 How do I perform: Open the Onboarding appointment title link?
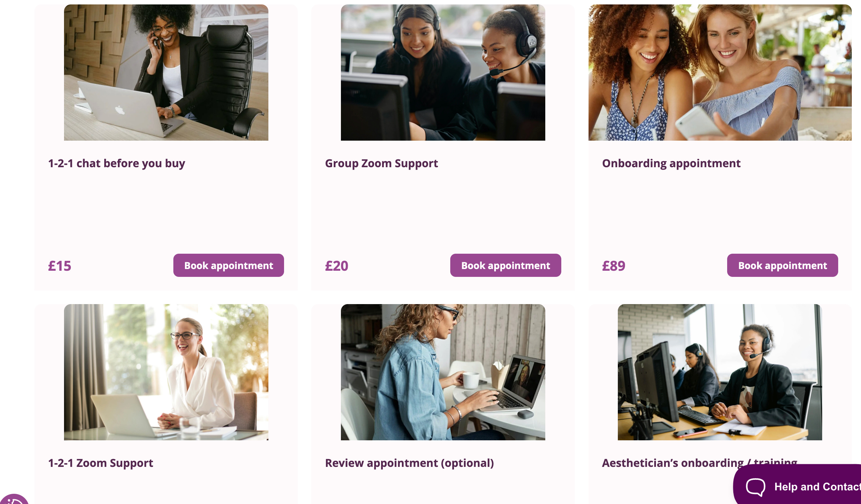[x=671, y=163]
